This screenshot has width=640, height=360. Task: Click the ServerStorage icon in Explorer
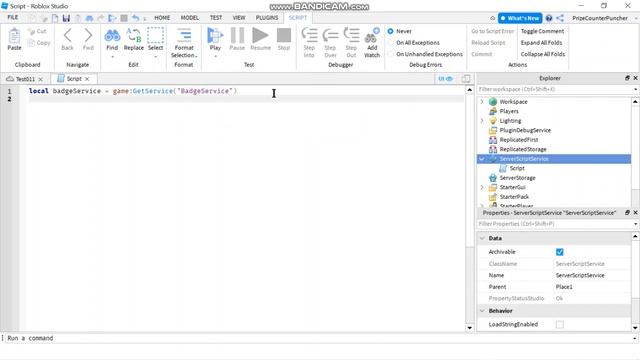(x=493, y=178)
